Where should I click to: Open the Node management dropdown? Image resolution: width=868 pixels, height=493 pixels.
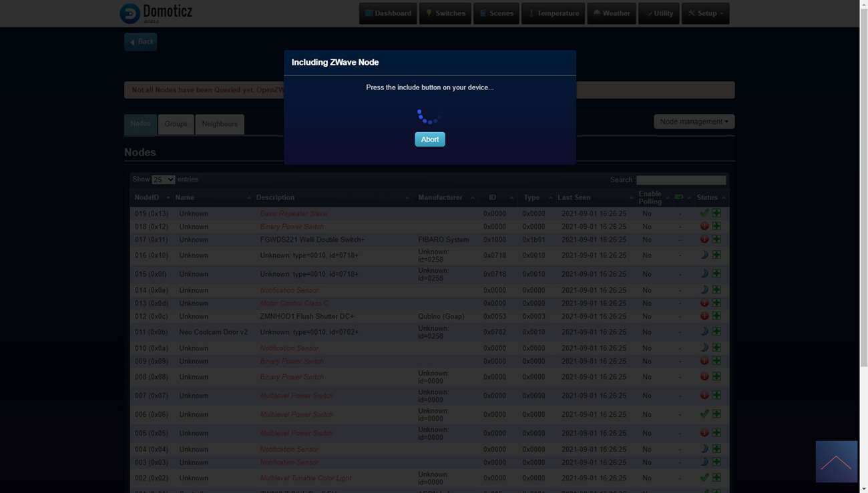point(694,121)
